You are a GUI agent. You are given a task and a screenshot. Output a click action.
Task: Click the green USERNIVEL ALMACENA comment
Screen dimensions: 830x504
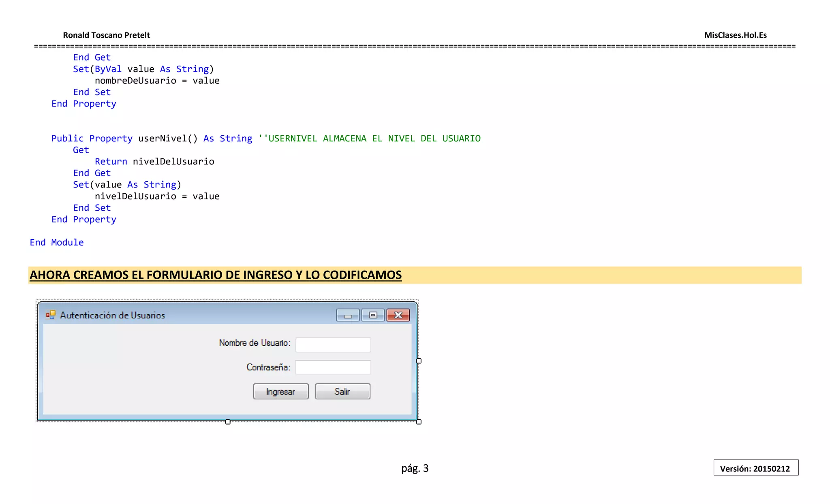pos(369,139)
